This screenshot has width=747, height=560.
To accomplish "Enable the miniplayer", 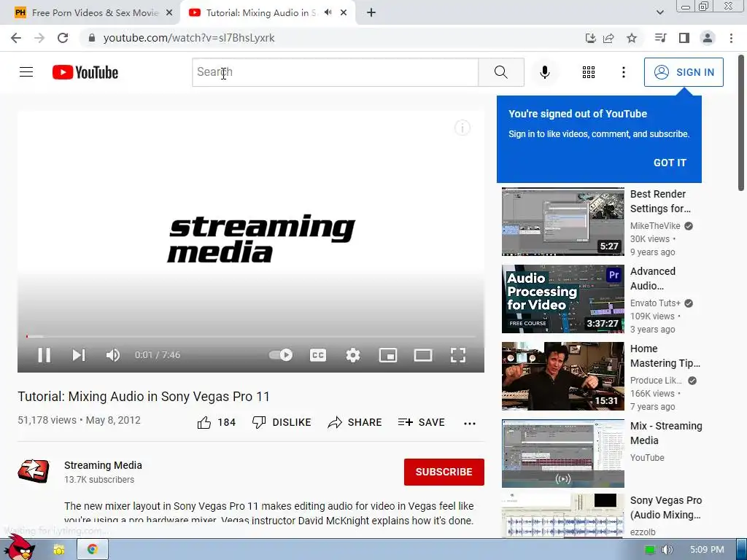I will (x=388, y=355).
